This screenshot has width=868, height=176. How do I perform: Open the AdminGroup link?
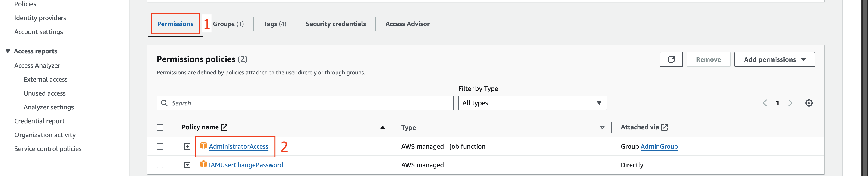[x=659, y=146]
